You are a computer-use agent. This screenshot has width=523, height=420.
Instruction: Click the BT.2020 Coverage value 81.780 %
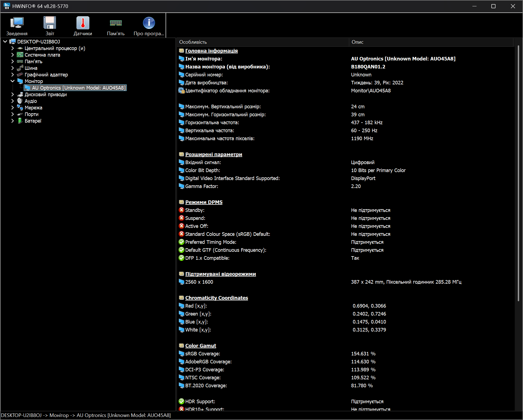pos(362,386)
